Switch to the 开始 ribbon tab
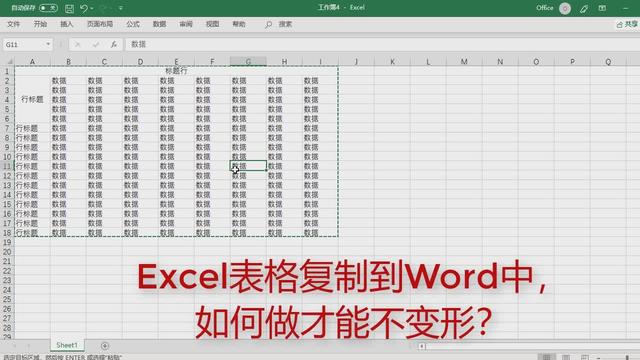This screenshot has height=360, width=640. click(40, 24)
